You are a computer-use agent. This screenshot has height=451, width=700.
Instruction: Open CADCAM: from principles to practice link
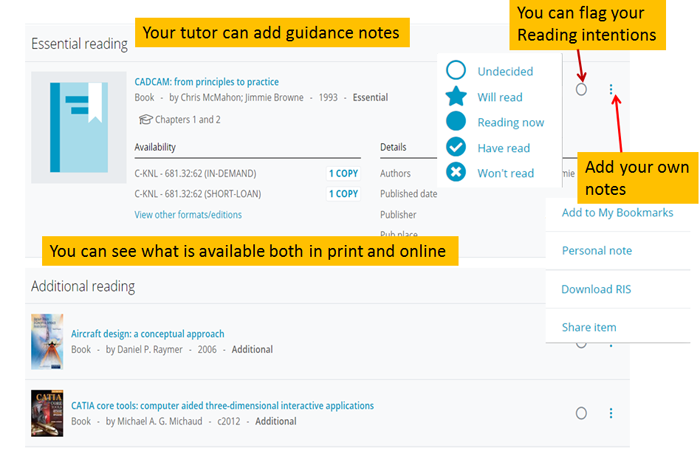point(206,82)
